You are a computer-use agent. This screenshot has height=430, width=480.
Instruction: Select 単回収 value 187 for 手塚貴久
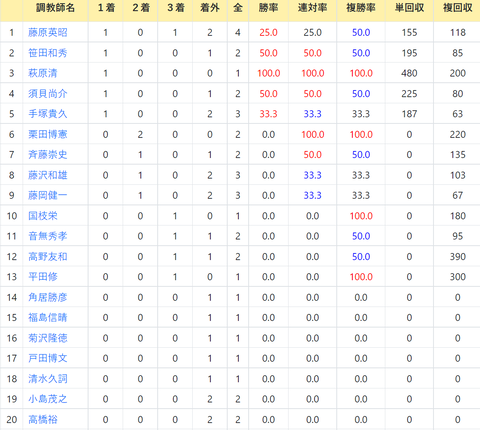coord(409,114)
